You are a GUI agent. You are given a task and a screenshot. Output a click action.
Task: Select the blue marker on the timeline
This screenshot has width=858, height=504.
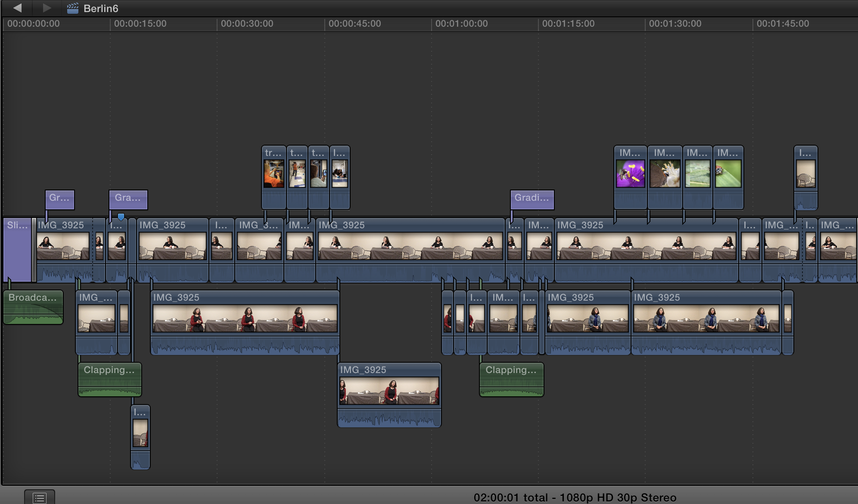[121, 217]
